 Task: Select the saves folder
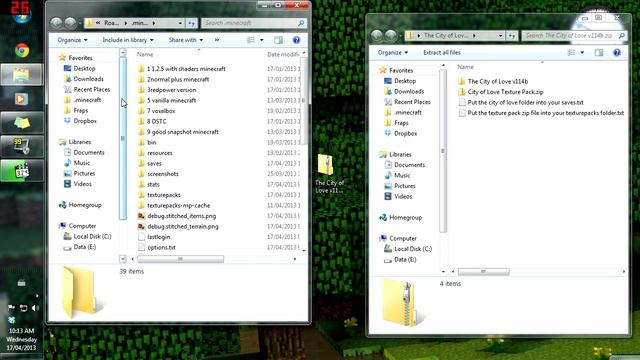pos(154,163)
